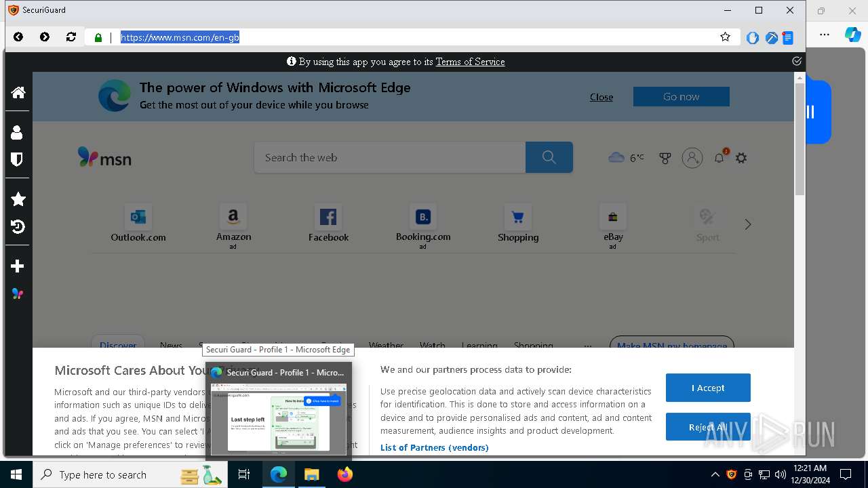Open the Booking.com quick link
This screenshot has height=488, width=868.
pyautogui.click(x=423, y=226)
